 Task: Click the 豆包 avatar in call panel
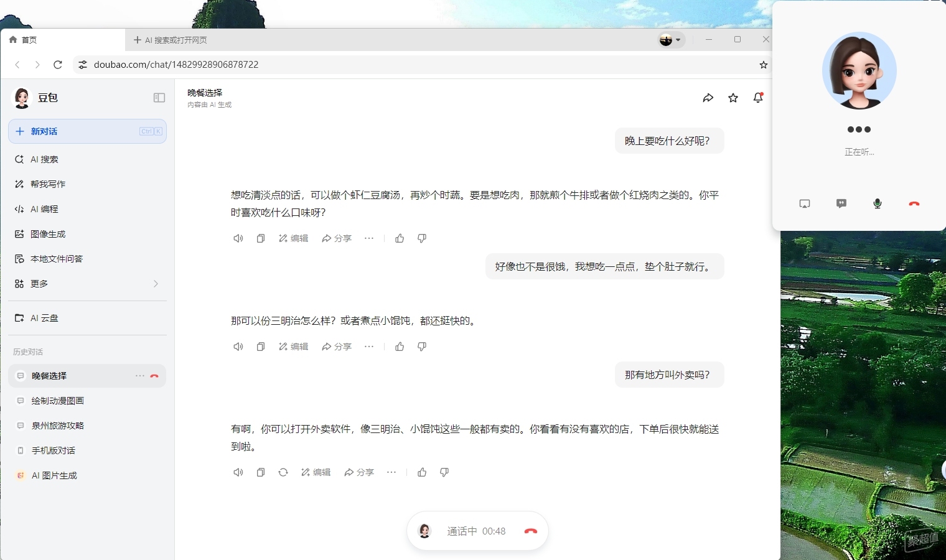[x=859, y=70]
